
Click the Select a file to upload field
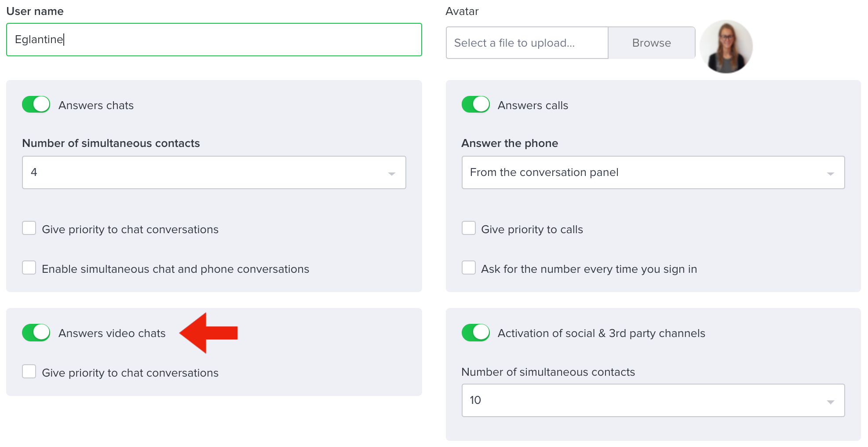click(527, 43)
